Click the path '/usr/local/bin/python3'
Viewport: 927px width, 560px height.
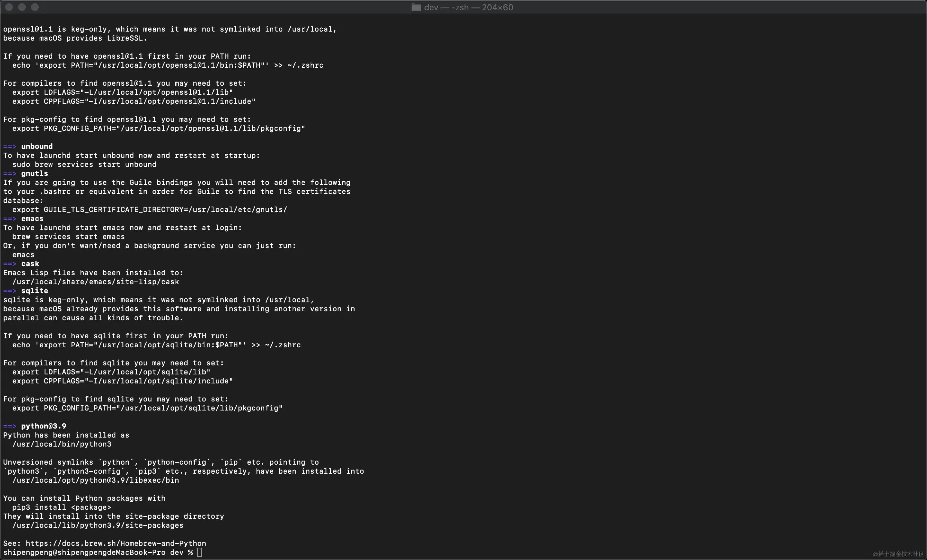[62, 444]
